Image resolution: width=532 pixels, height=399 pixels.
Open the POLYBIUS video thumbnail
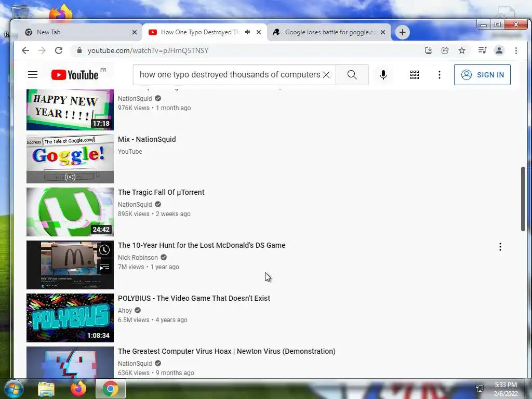70,317
